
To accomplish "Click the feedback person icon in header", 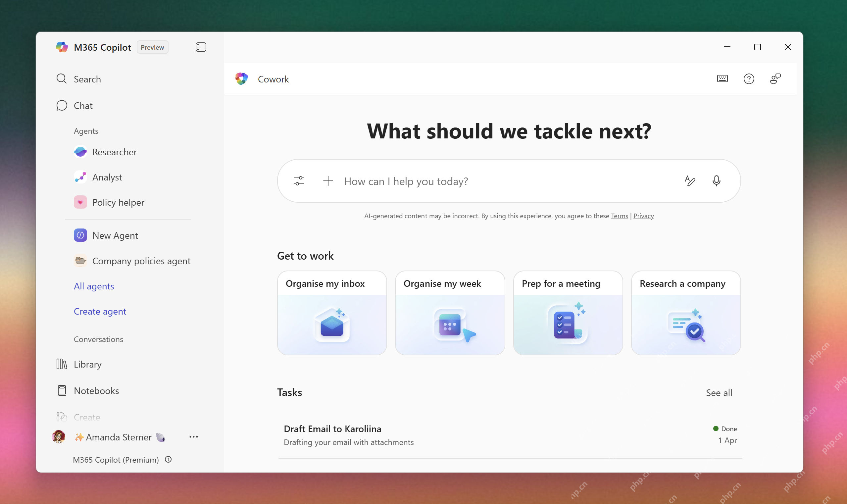I will tap(775, 79).
